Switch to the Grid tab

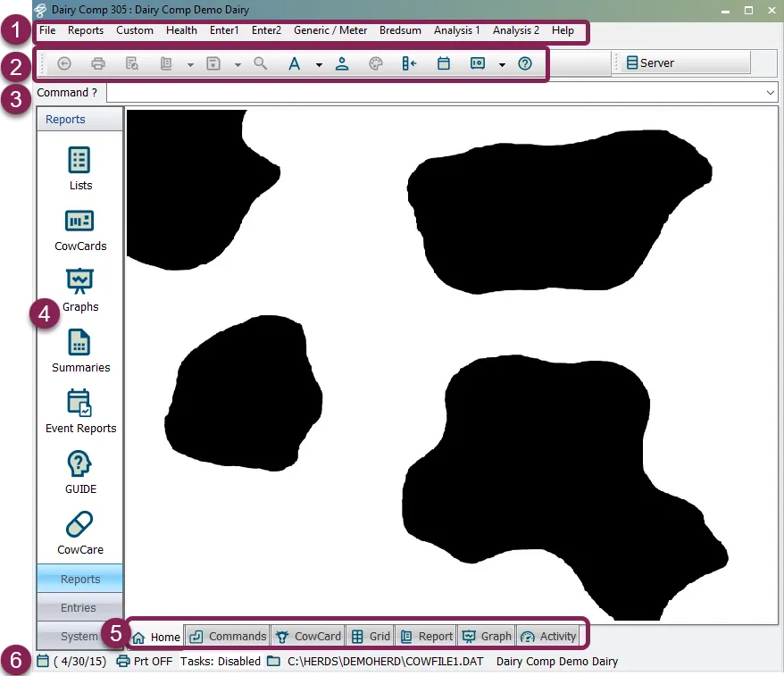(371, 637)
